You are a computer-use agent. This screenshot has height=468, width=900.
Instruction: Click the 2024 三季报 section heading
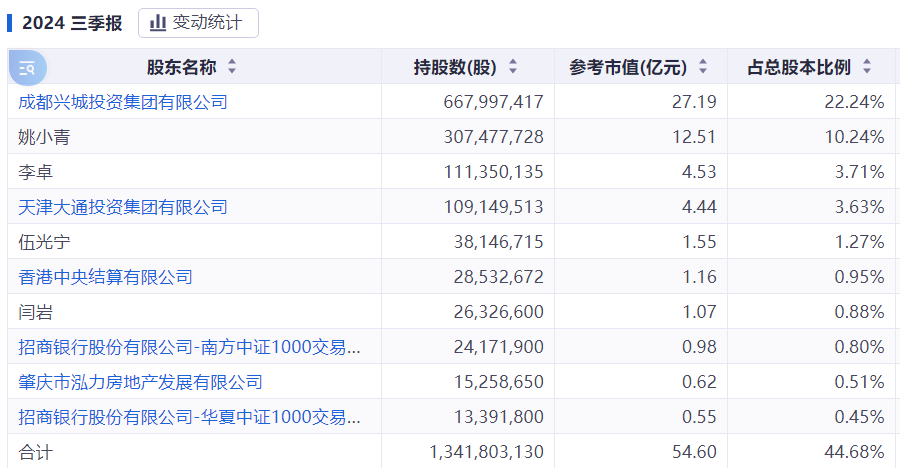(x=72, y=23)
